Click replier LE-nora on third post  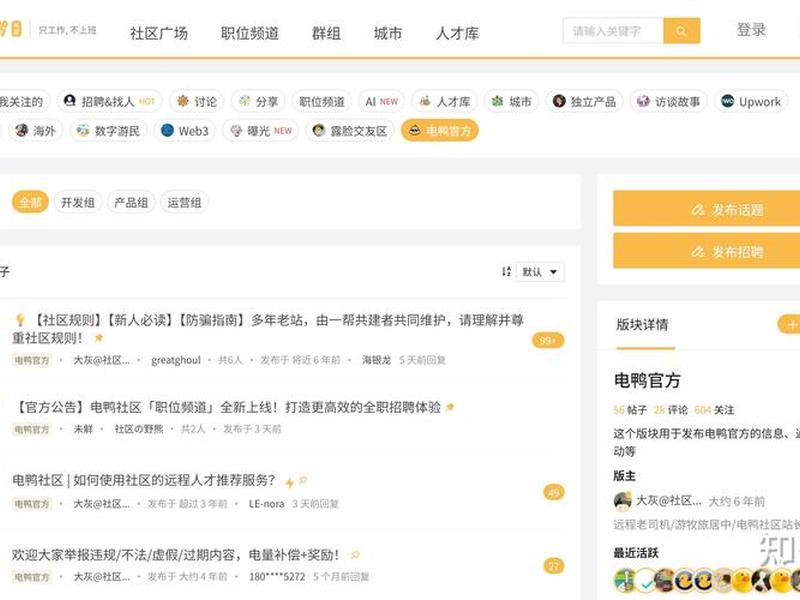click(x=266, y=504)
